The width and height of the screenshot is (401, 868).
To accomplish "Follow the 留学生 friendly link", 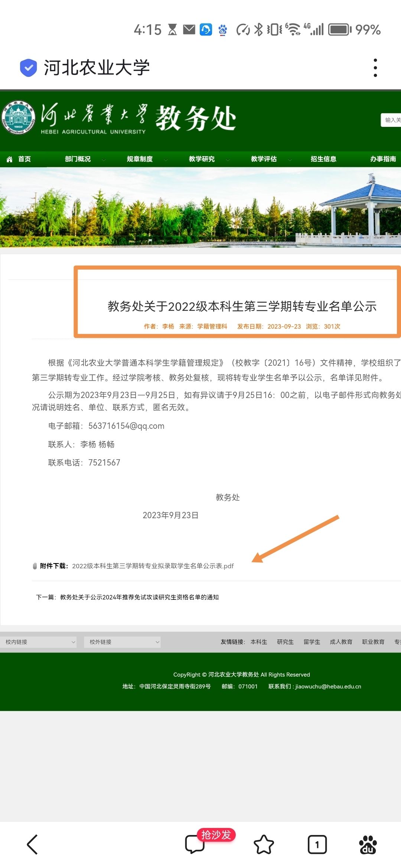I will [312, 642].
